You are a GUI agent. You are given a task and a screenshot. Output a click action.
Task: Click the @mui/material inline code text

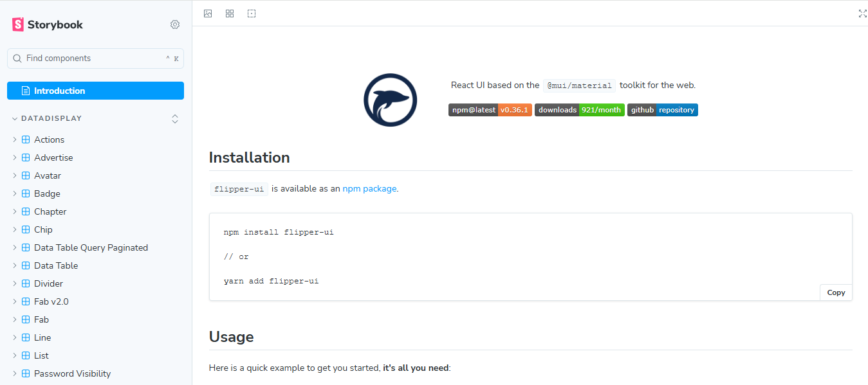(x=580, y=85)
